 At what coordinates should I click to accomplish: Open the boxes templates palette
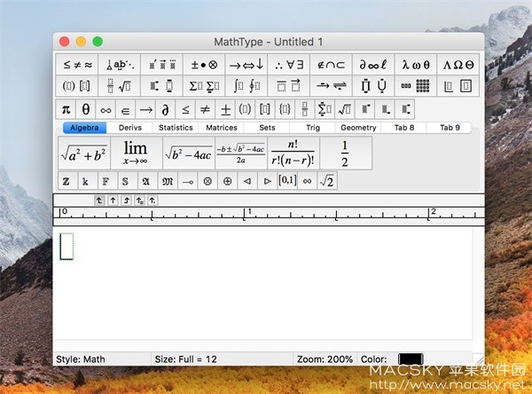click(x=458, y=85)
